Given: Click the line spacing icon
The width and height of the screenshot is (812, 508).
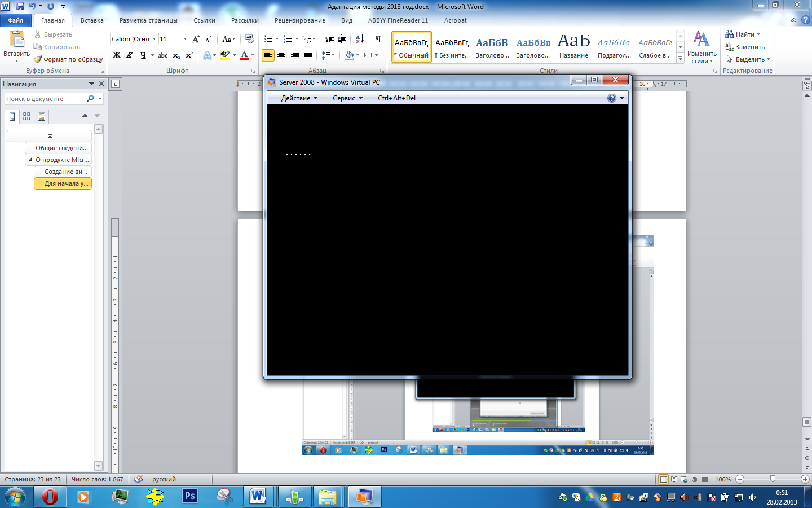Looking at the screenshot, I should tap(326, 55).
